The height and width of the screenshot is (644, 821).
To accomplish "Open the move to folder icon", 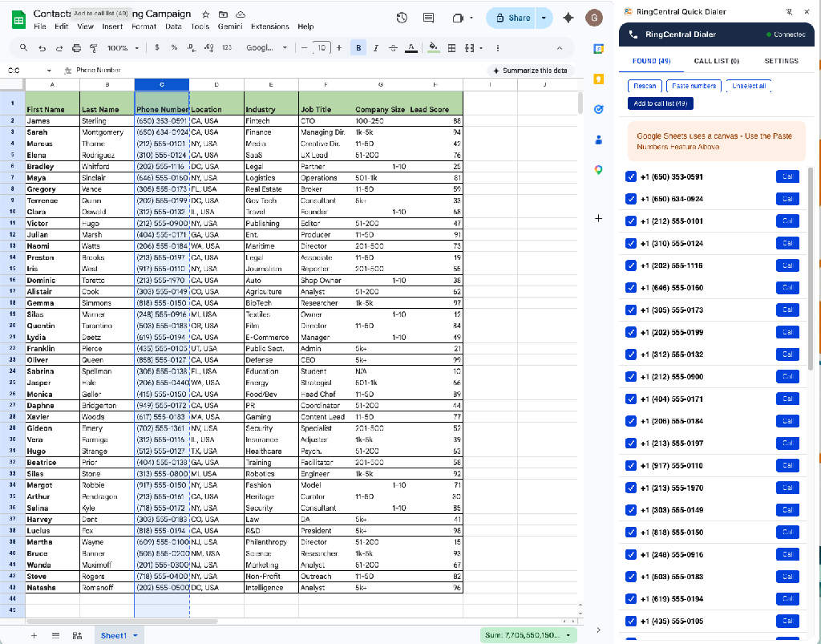I will point(223,14).
